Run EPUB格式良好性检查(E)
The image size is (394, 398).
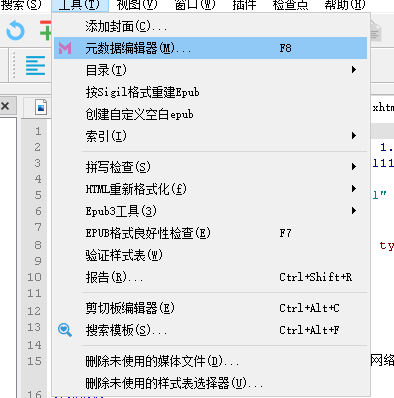(x=210, y=233)
